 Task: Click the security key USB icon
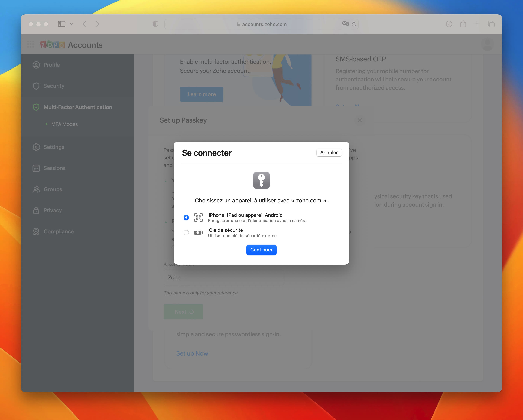198,233
